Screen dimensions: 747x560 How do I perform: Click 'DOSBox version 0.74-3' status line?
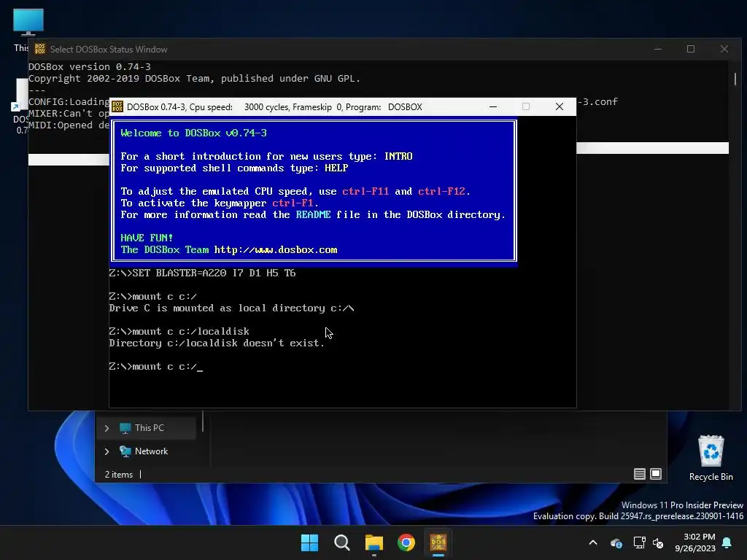tap(90, 66)
